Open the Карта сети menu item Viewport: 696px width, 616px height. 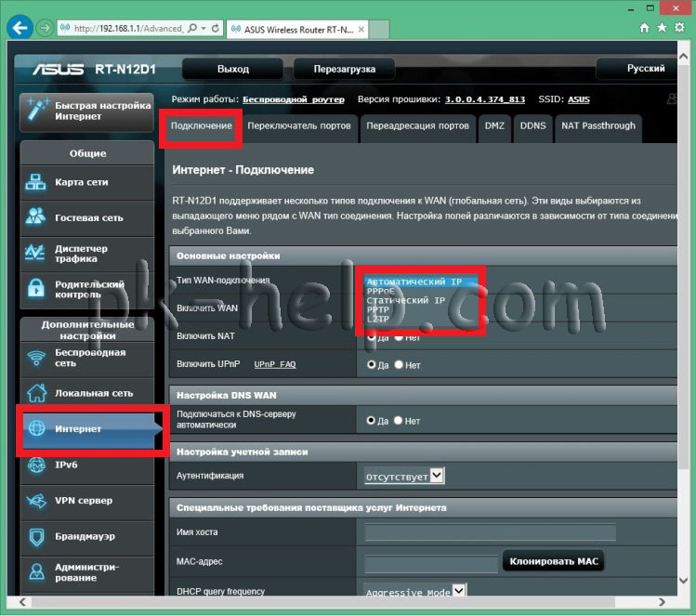87,182
